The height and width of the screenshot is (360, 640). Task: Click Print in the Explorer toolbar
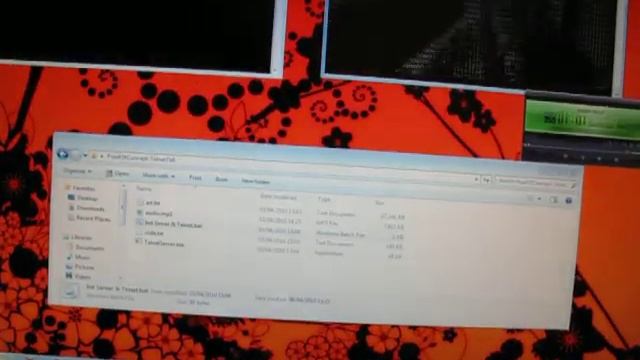pos(195,178)
